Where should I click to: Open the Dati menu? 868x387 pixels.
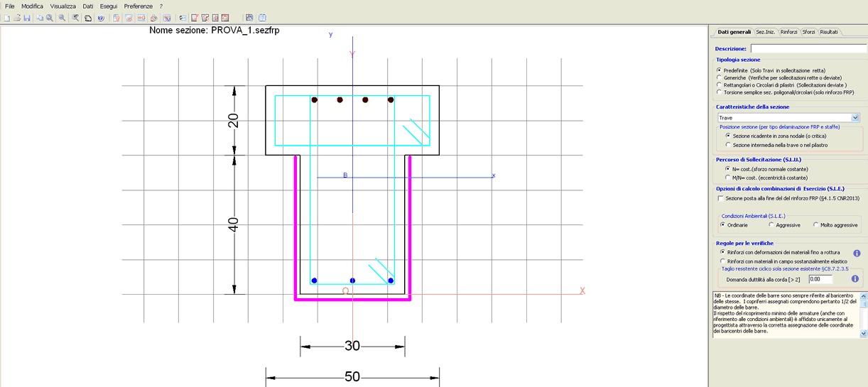(87, 6)
